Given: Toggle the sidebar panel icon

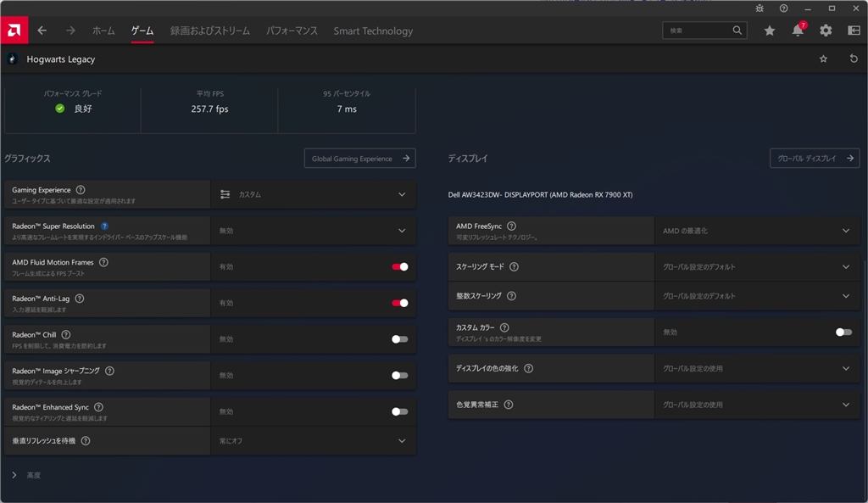Looking at the screenshot, I should click(854, 31).
